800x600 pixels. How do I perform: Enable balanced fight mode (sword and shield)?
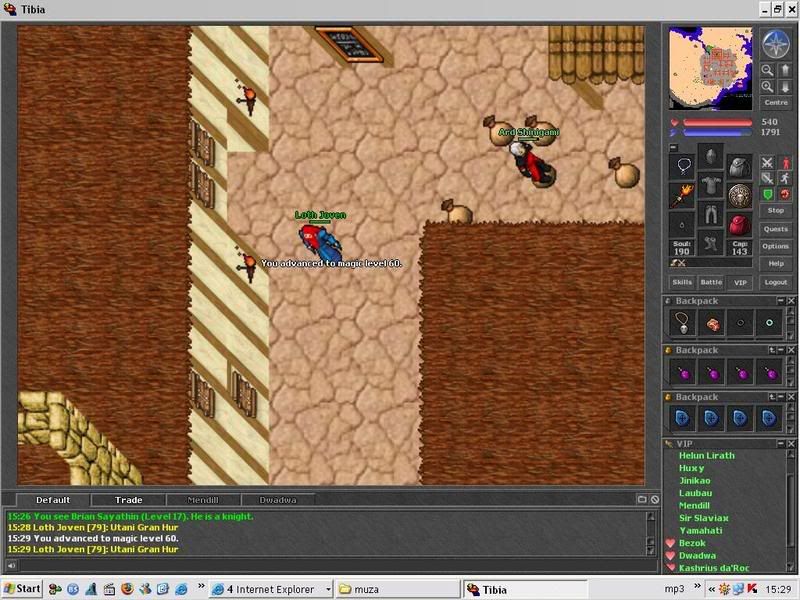pyautogui.click(x=767, y=179)
